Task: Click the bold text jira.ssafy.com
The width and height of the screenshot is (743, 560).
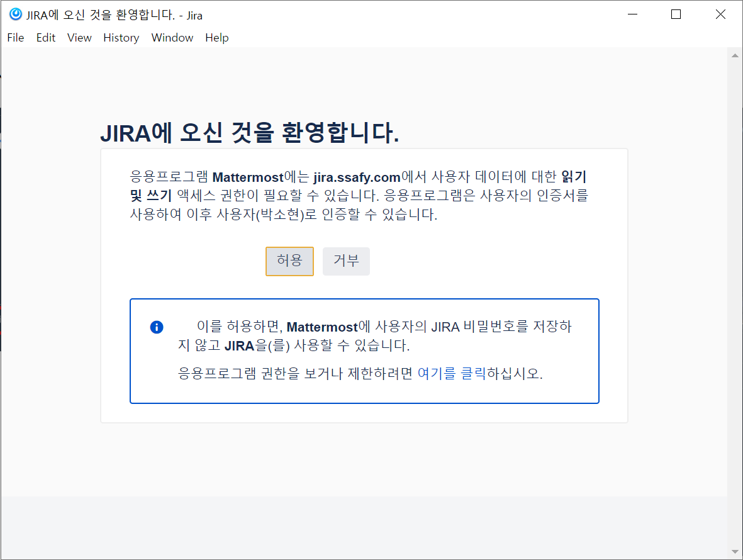Action: 357,177
